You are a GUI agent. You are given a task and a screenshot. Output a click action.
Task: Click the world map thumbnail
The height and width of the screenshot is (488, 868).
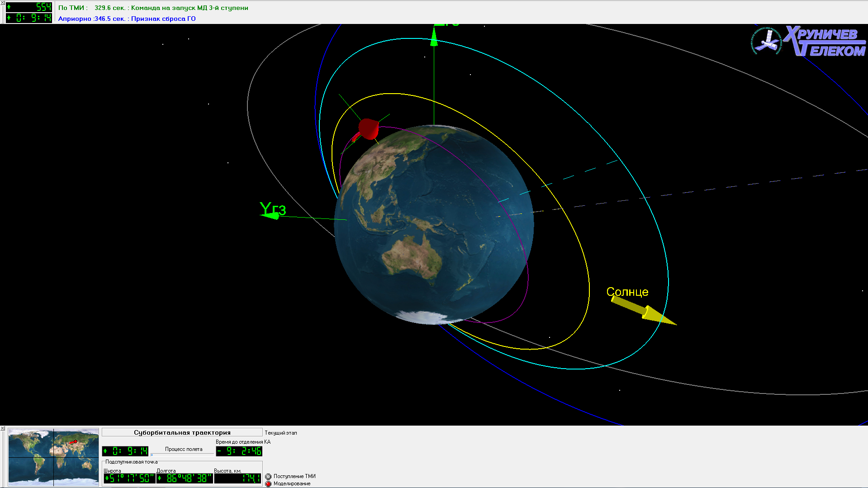click(53, 457)
